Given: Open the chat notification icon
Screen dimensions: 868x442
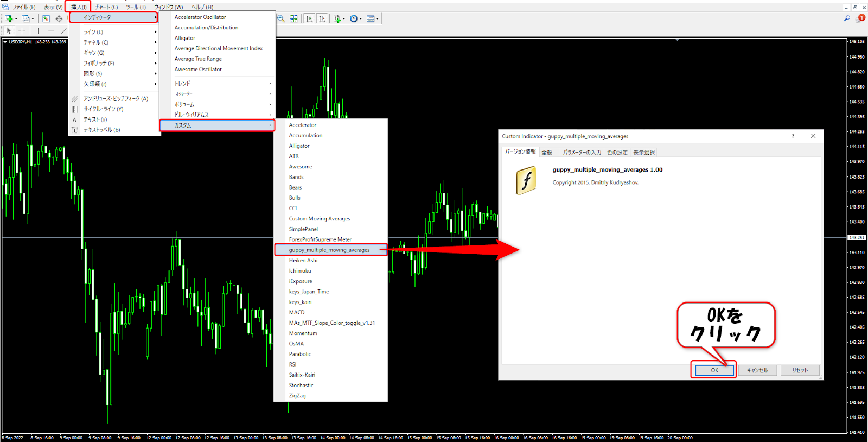Looking at the screenshot, I should [x=860, y=18].
